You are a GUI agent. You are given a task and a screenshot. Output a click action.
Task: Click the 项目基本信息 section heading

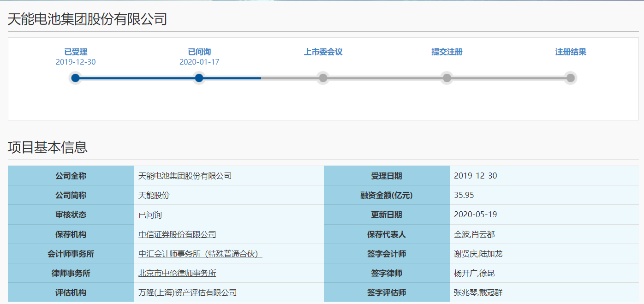pyautogui.click(x=48, y=147)
